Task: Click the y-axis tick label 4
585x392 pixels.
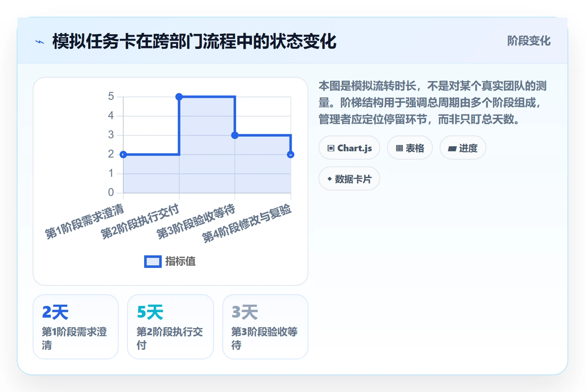Action: (x=111, y=116)
